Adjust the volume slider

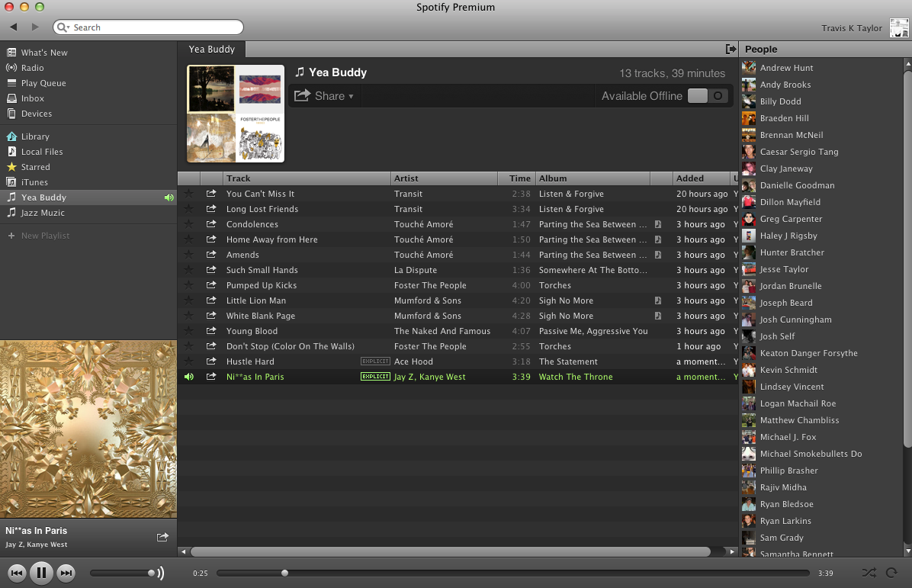[122, 573]
